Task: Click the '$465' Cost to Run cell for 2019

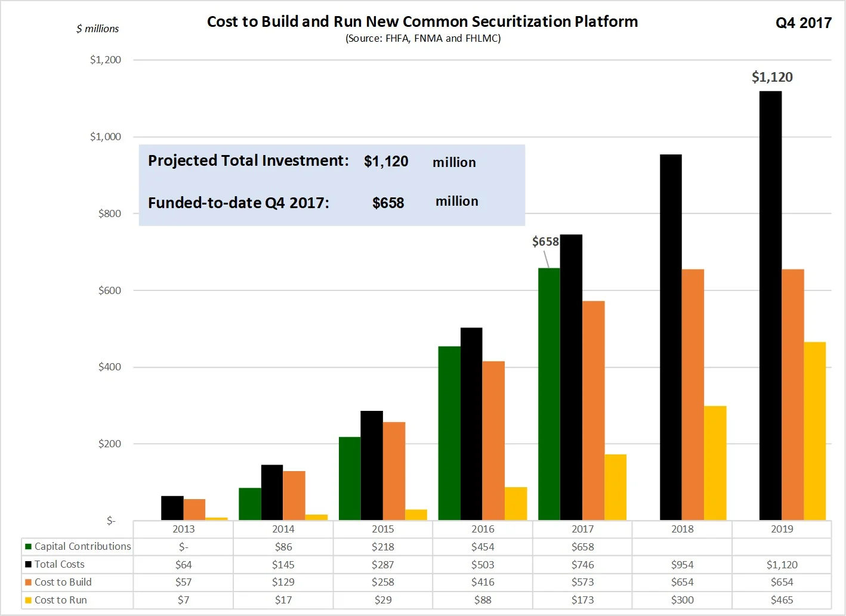Action: pos(782,600)
